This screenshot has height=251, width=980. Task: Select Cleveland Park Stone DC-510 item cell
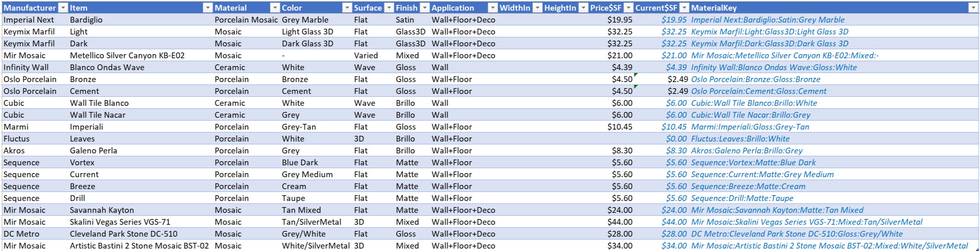click(x=141, y=234)
